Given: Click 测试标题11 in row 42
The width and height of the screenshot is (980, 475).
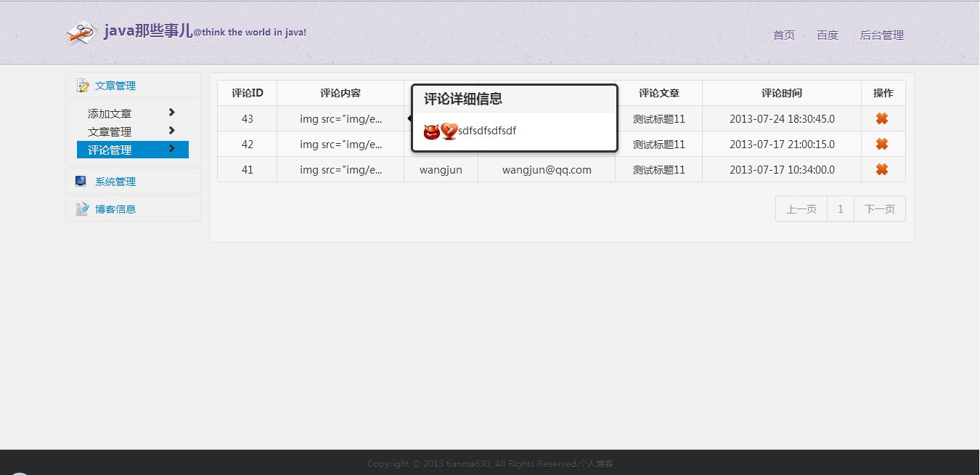Looking at the screenshot, I should (659, 144).
